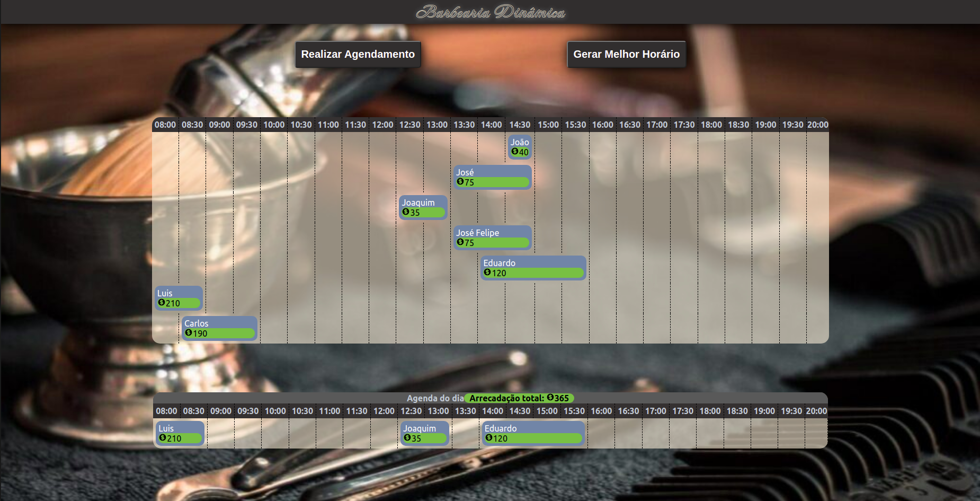
Task: Click the coin icon on top-grid Eduardo card
Action: (487, 273)
